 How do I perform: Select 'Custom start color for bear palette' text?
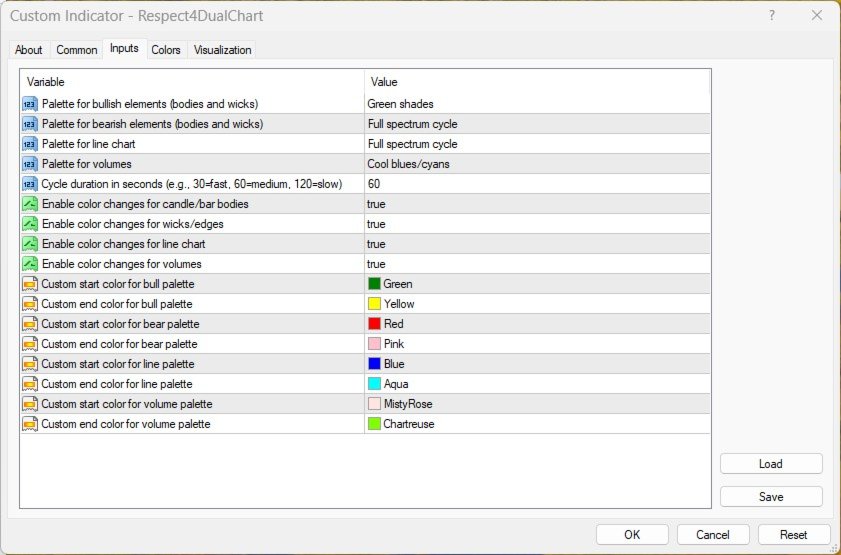pyautogui.click(x=120, y=324)
